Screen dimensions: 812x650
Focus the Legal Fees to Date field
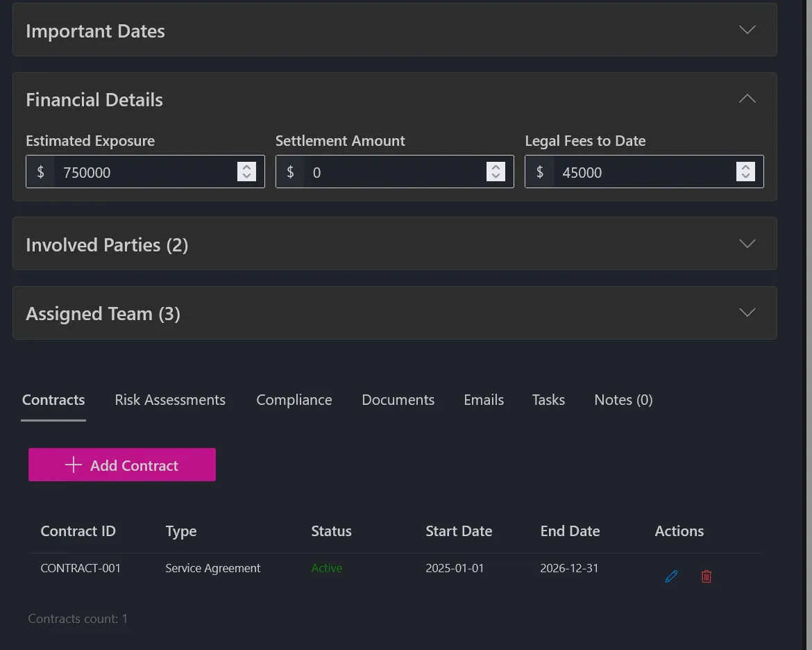click(644, 172)
